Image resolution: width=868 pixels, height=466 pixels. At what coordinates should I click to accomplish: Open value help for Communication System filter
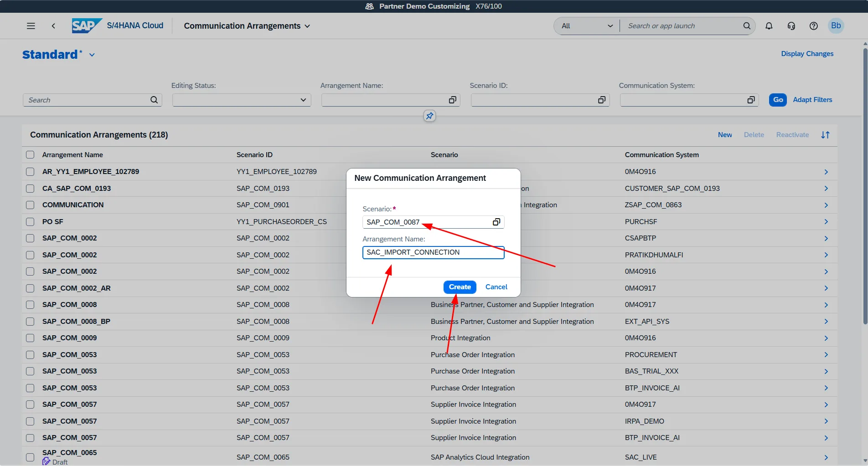pyautogui.click(x=751, y=100)
